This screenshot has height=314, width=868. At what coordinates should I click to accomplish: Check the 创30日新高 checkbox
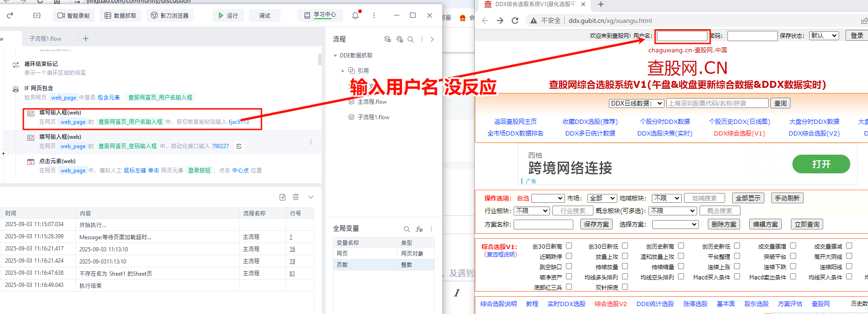pos(569,245)
